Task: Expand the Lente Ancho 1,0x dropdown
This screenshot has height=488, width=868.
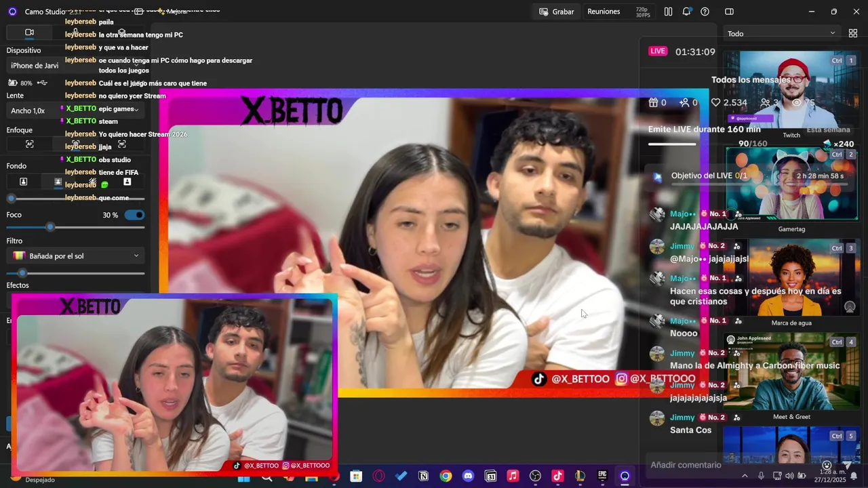Action: click(x=75, y=110)
